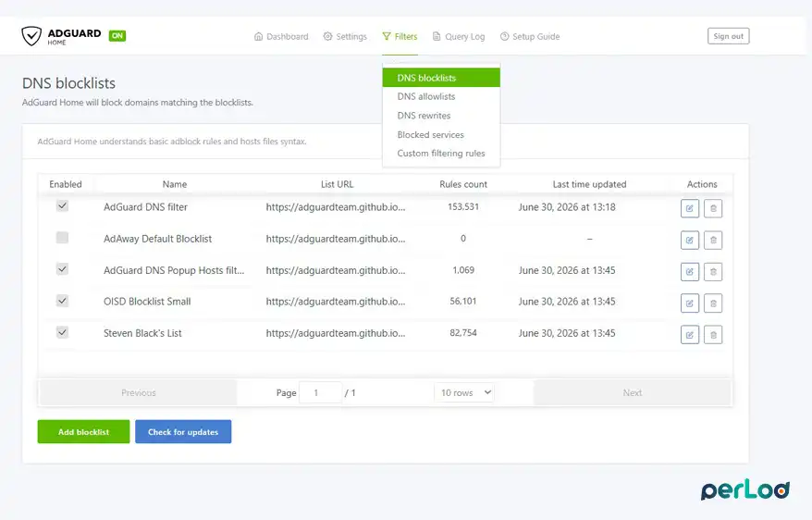Click the AdAway Default Blocklist name
Screen dimensions: 812x520
tap(157, 239)
